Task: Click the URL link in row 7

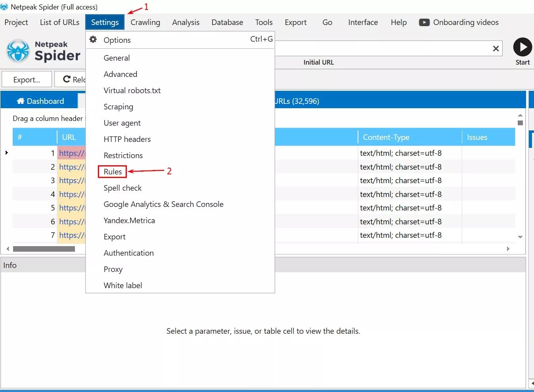Action: pyautogui.click(x=72, y=235)
